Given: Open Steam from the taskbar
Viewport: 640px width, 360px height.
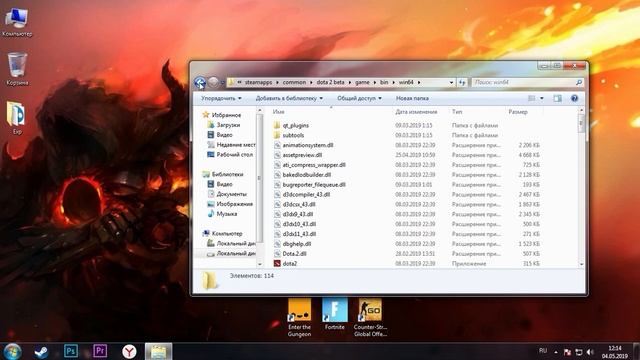Looking at the screenshot, I should (x=42, y=351).
